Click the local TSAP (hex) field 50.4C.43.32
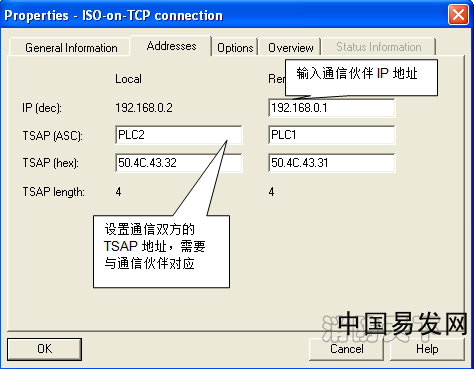The image size is (474, 369). pos(179,163)
